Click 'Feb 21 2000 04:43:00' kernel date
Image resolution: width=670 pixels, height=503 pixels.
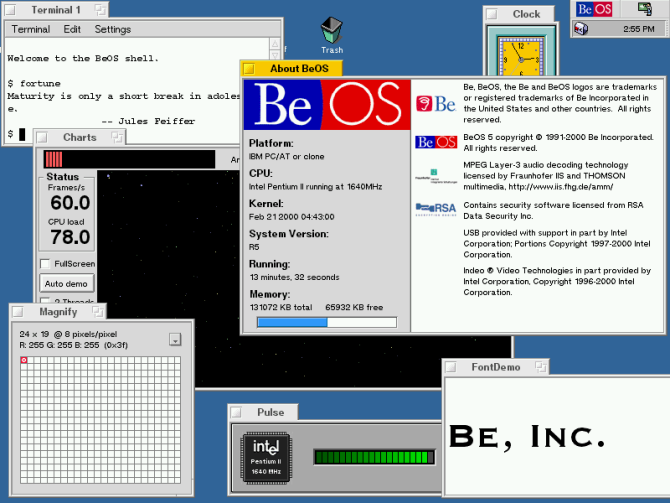[291, 217]
